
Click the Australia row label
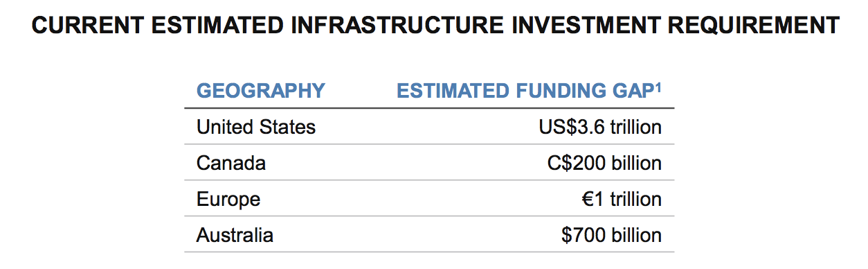[235, 236]
